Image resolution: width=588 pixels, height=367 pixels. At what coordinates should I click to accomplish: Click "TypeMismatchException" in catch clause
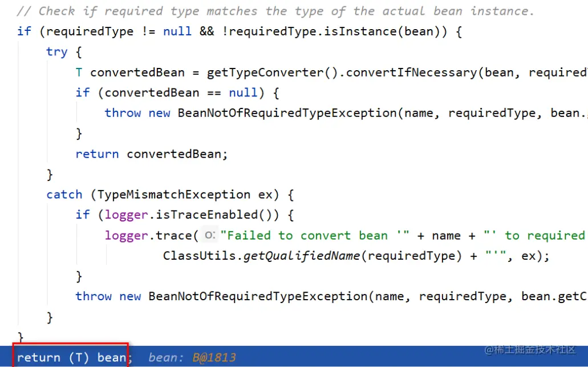(x=173, y=195)
